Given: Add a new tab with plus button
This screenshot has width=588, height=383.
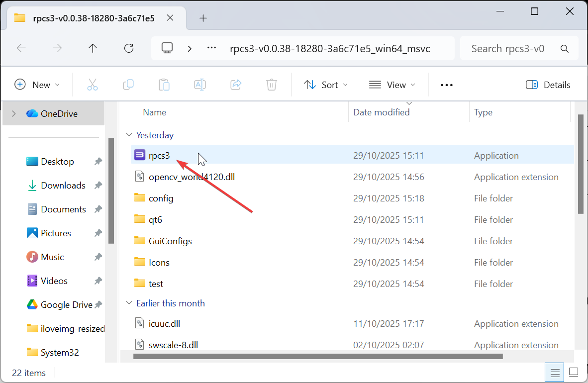Looking at the screenshot, I should [x=203, y=18].
